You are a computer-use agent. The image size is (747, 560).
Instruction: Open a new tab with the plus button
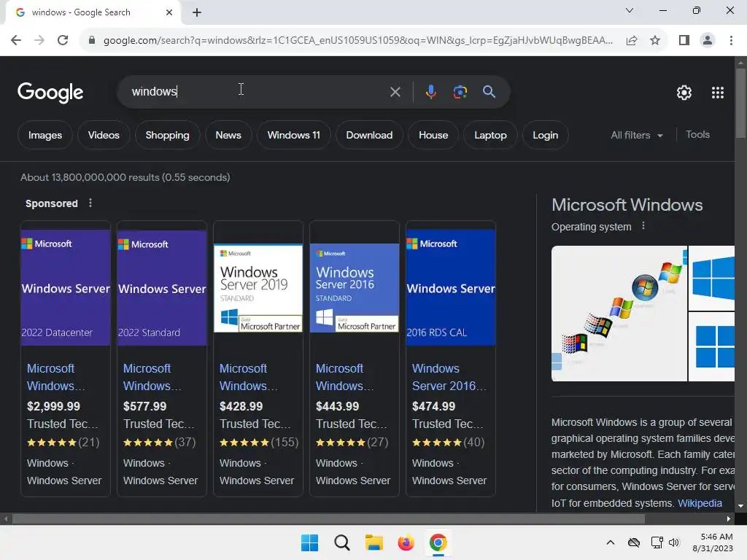(197, 12)
